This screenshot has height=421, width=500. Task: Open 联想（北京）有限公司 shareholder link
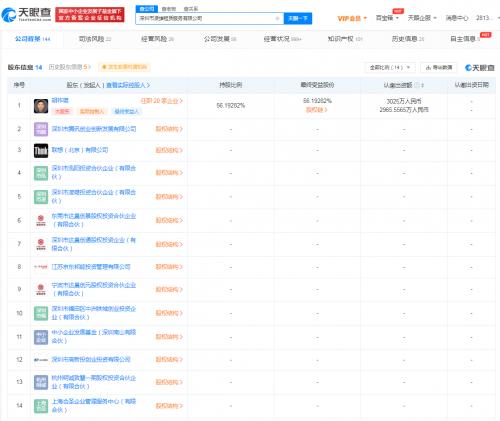[80, 150]
